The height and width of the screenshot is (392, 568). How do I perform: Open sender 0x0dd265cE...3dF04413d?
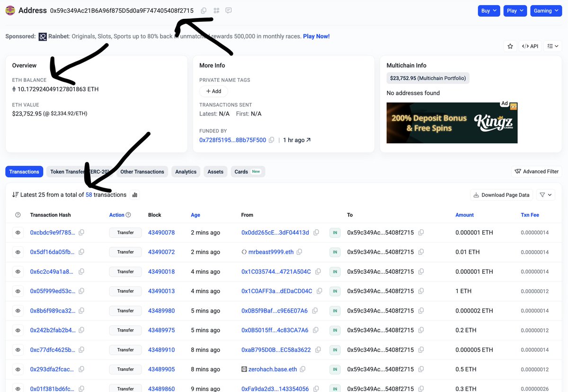coord(275,233)
